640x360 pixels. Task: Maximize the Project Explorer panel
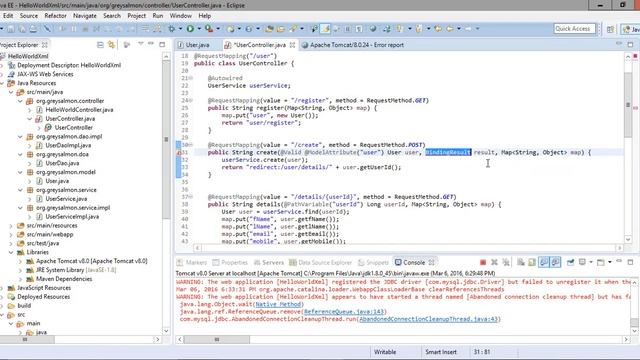[162, 44]
